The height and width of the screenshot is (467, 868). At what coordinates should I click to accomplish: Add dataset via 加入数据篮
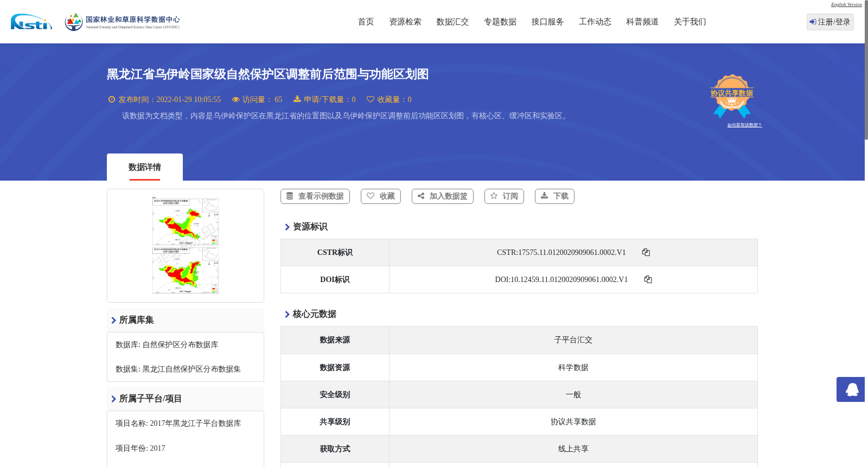tap(443, 196)
